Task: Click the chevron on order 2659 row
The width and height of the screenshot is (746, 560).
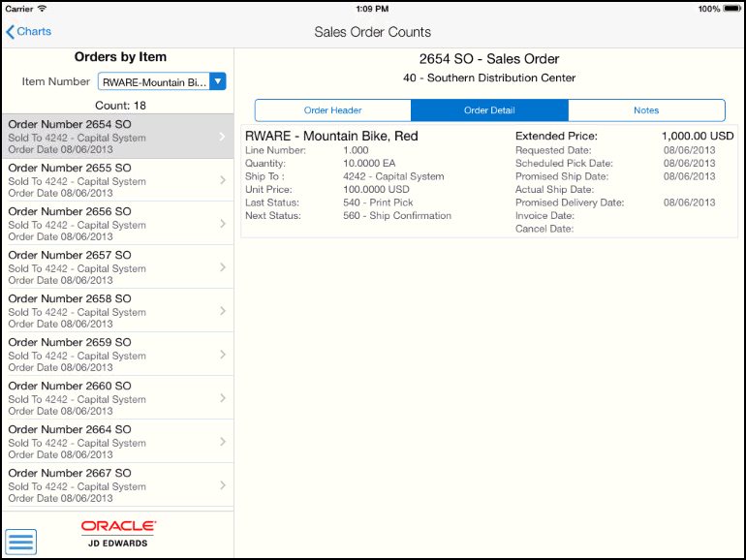Action: 223,355
